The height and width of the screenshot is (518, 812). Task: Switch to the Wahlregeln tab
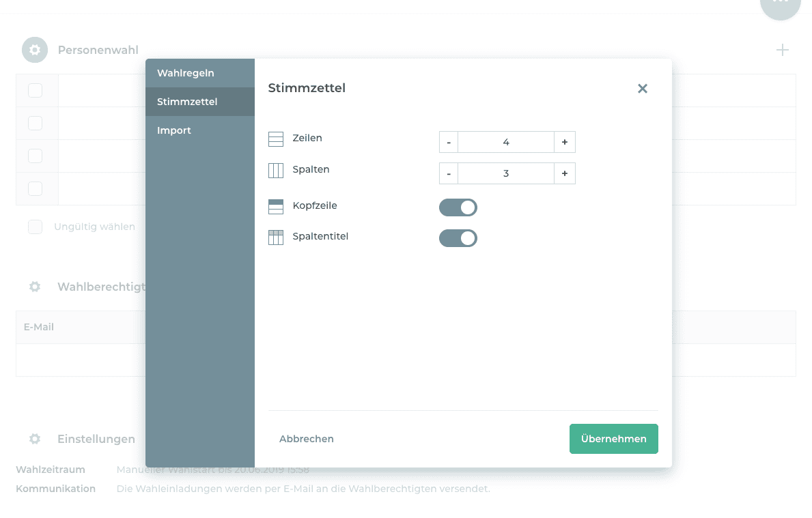tap(186, 73)
